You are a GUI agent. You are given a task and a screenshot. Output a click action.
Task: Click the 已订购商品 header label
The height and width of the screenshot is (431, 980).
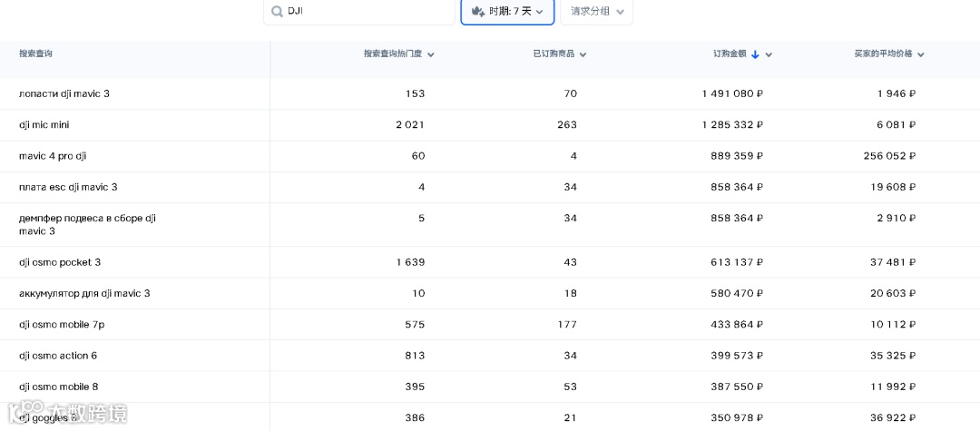(554, 54)
